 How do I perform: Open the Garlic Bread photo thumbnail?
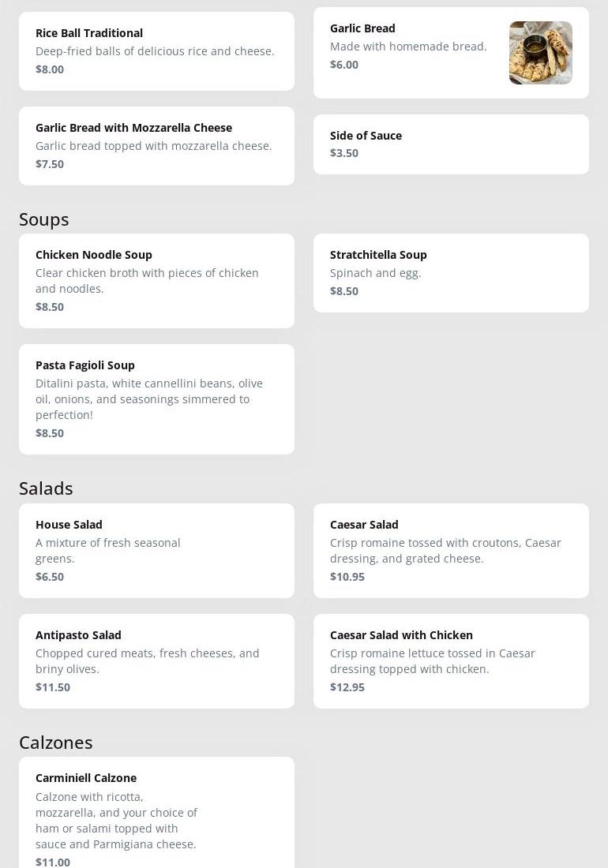[540, 53]
